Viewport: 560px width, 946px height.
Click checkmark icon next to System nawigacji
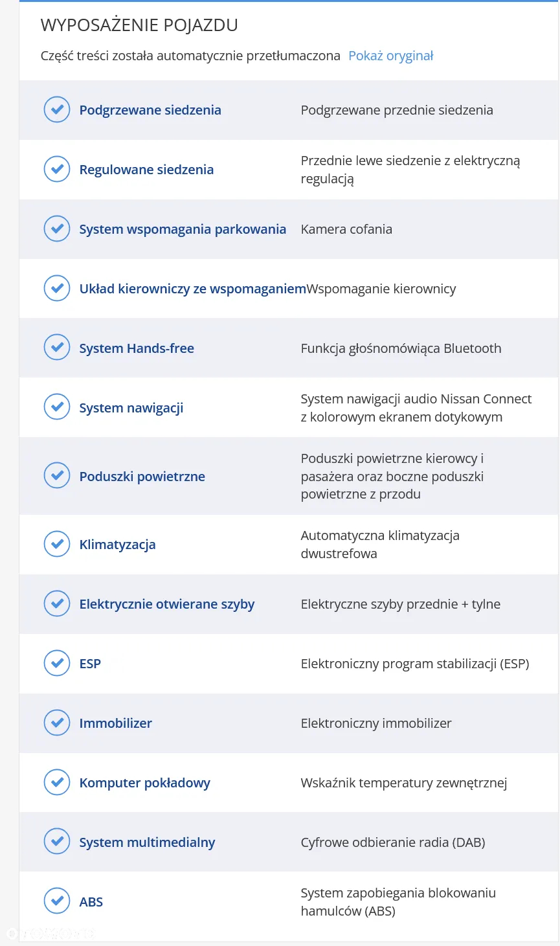[57, 407]
